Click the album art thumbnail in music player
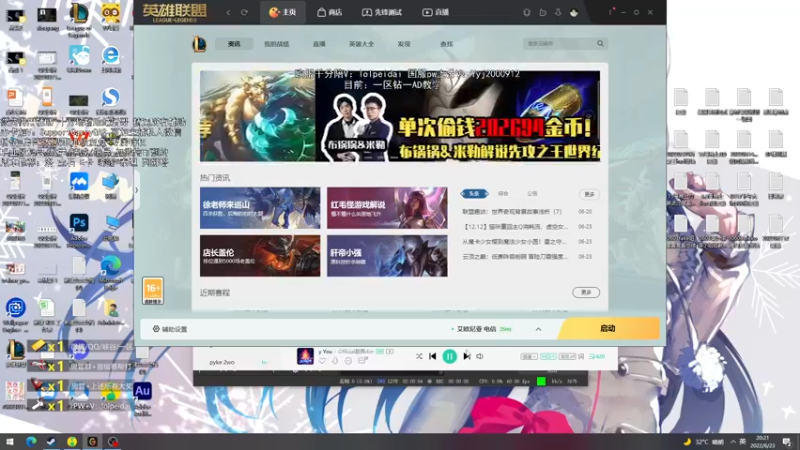Image resolution: width=800 pixels, height=450 pixels. [x=305, y=356]
